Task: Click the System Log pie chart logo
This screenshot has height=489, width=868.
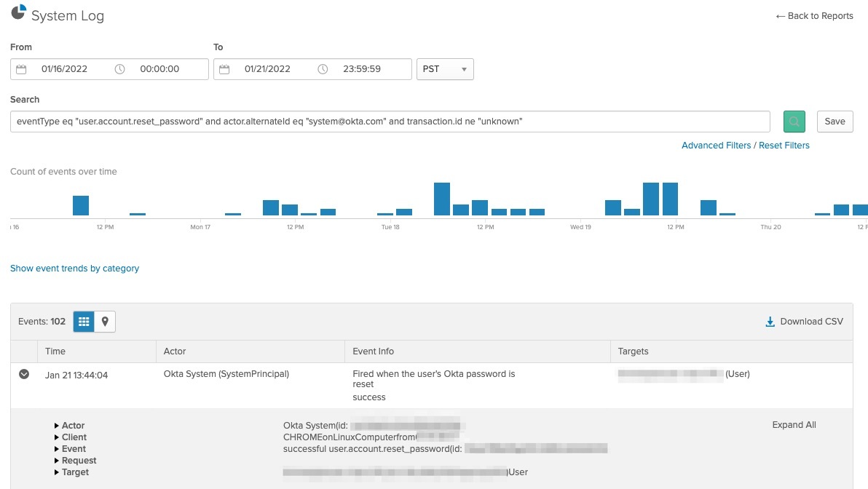Action: [17, 13]
